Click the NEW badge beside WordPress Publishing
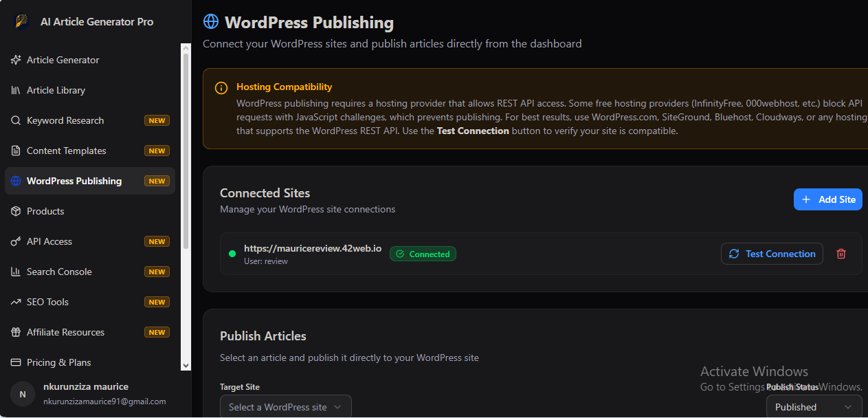Image resolution: width=868 pixels, height=418 pixels. (x=157, y=181)
